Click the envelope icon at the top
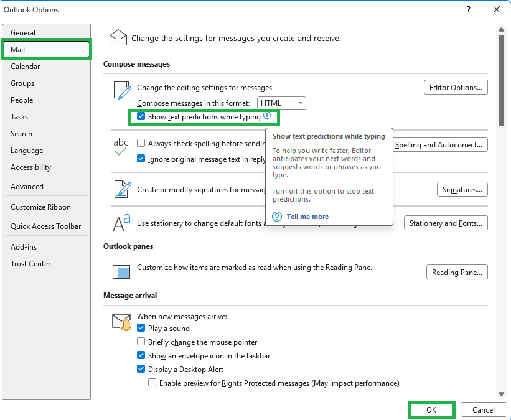Image resolution: width=511 pixels, height=420 pixels. coord(118,37)
